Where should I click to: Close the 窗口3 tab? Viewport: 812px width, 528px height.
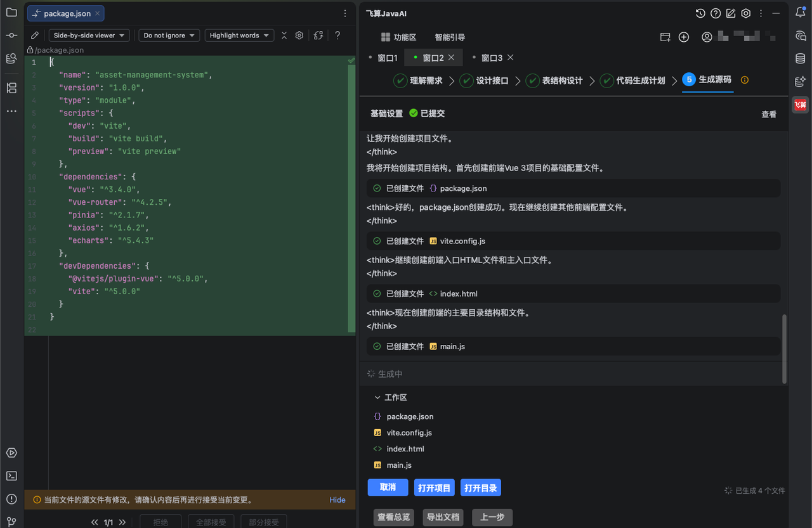510,58
